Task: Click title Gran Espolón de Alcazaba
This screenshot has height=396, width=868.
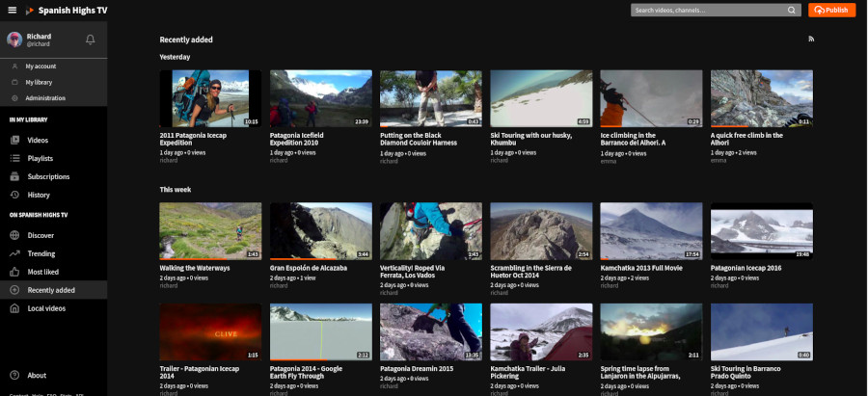Action: (x=309, y=268)
